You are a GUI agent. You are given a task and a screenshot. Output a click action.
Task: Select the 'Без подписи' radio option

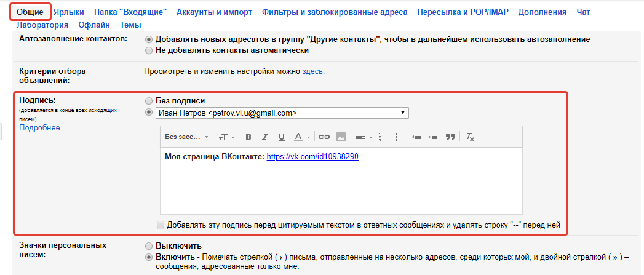(148, 100)
